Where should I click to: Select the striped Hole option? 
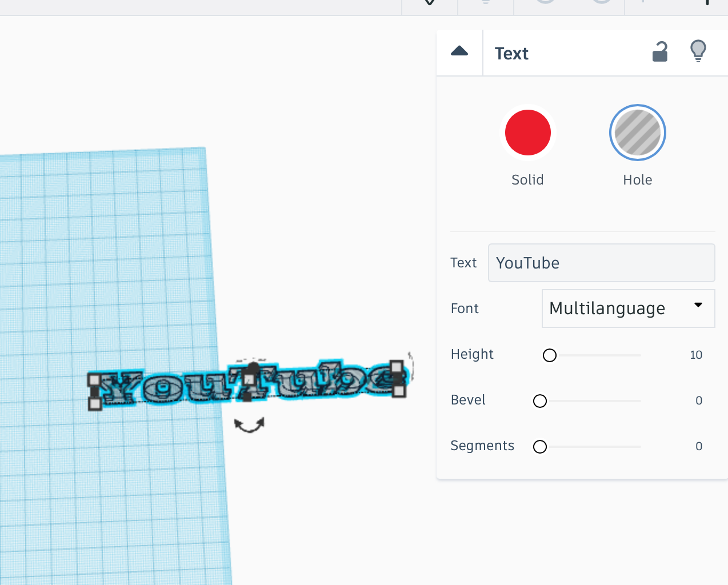click(638, 133)
